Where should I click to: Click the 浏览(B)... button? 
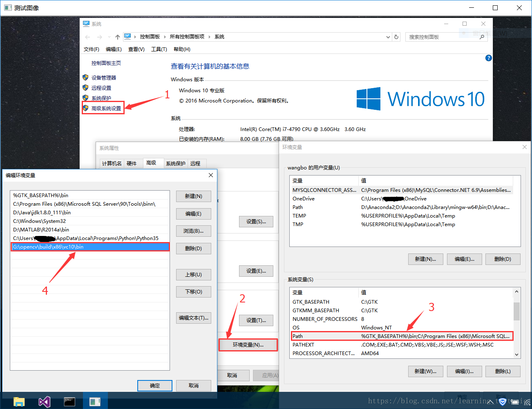click(194, 231)
